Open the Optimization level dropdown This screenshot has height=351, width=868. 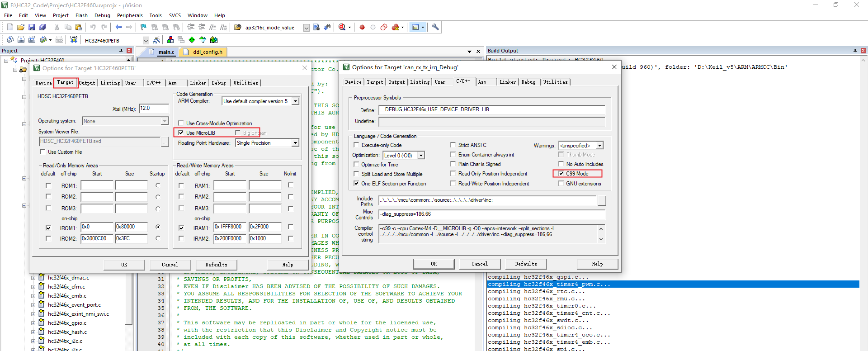click(421, 156)
